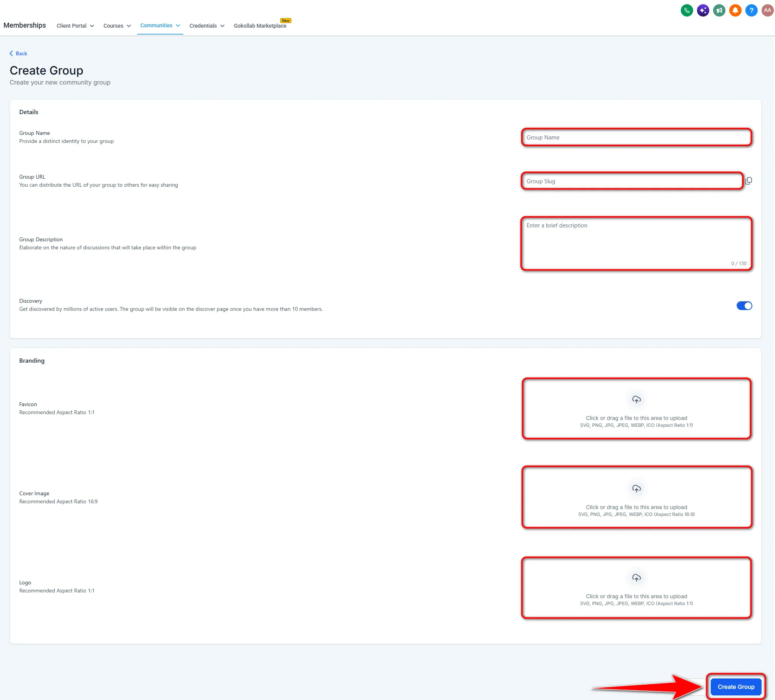The image size is (775, 700).
Task: Toggle the Discovery switch off
Action: pyautogui.click(x=744, y=306)
